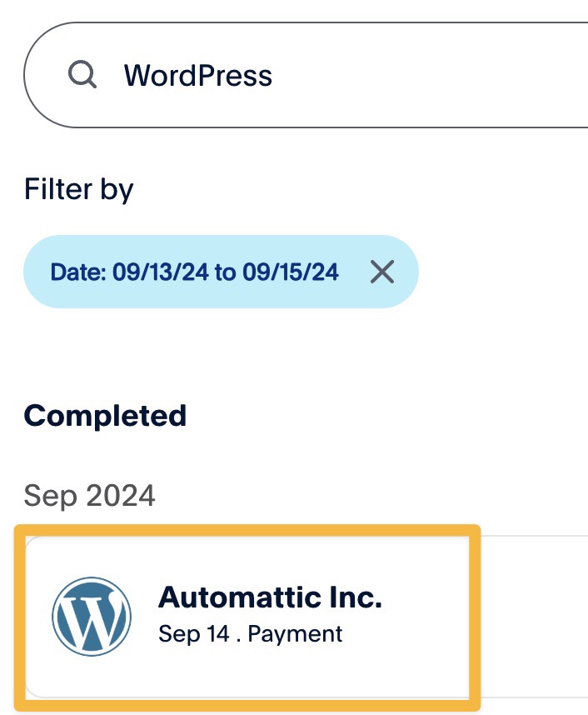The image size is (588, 715).
Task: Expand the Completed section header
Action: pos(106,414)
